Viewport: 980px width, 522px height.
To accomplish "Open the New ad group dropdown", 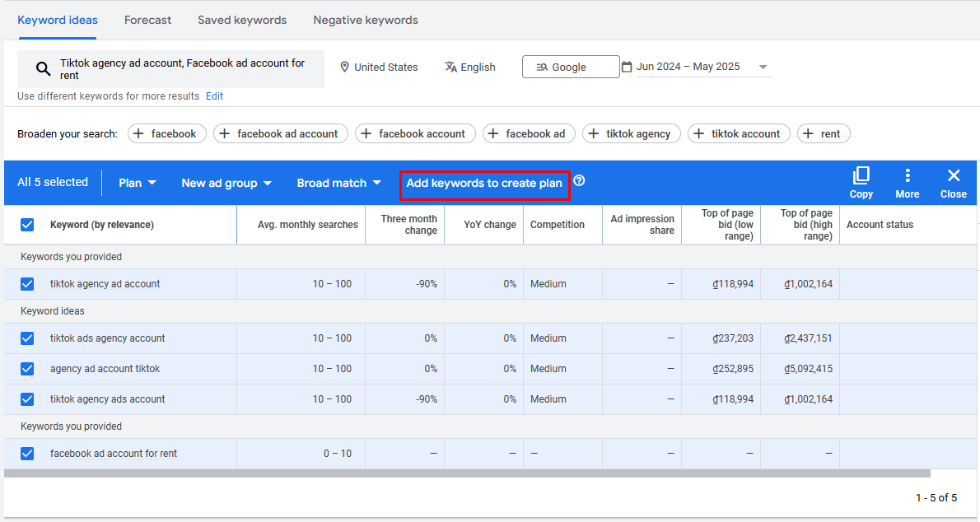I will (226, 183).
